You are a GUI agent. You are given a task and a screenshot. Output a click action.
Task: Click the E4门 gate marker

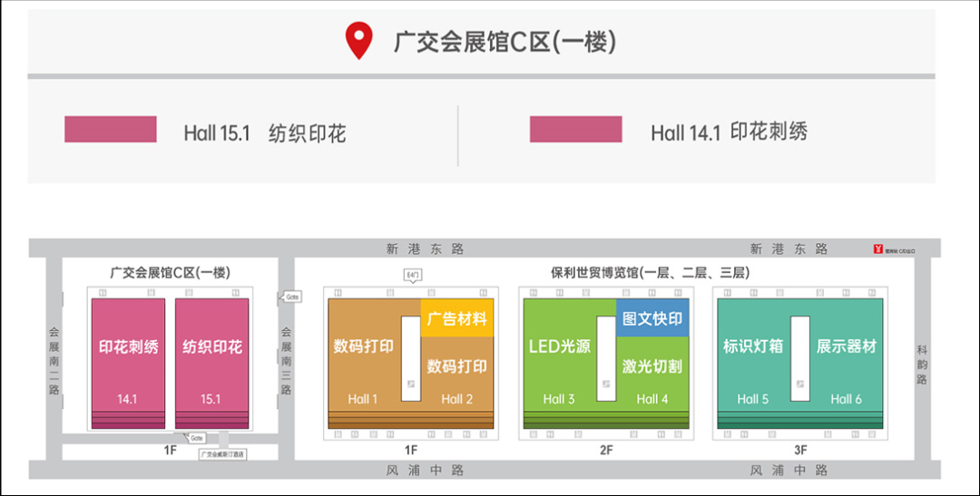pos(413,276)
